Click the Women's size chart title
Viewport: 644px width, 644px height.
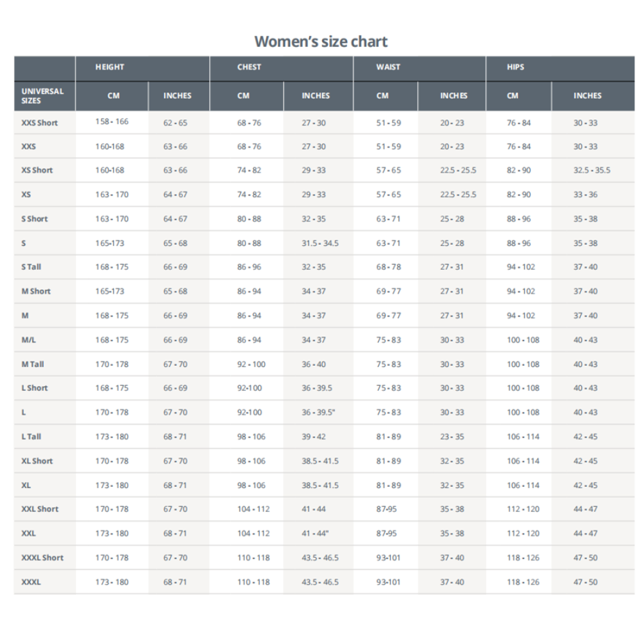(x=321, y=41)
